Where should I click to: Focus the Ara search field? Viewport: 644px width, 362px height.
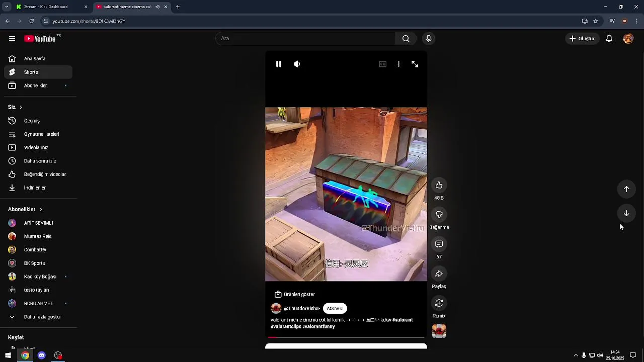point(305,39)
